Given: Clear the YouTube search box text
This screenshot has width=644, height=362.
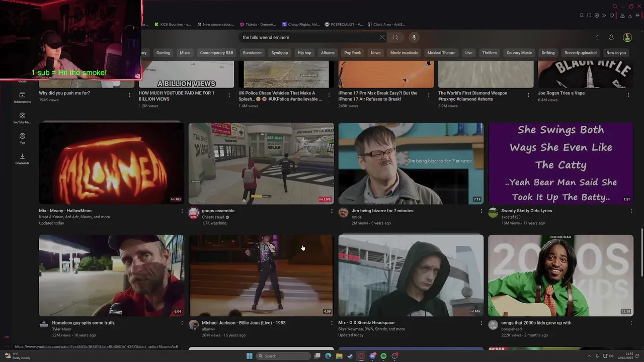Looking at the screenshot, I should tap(382, 37).
